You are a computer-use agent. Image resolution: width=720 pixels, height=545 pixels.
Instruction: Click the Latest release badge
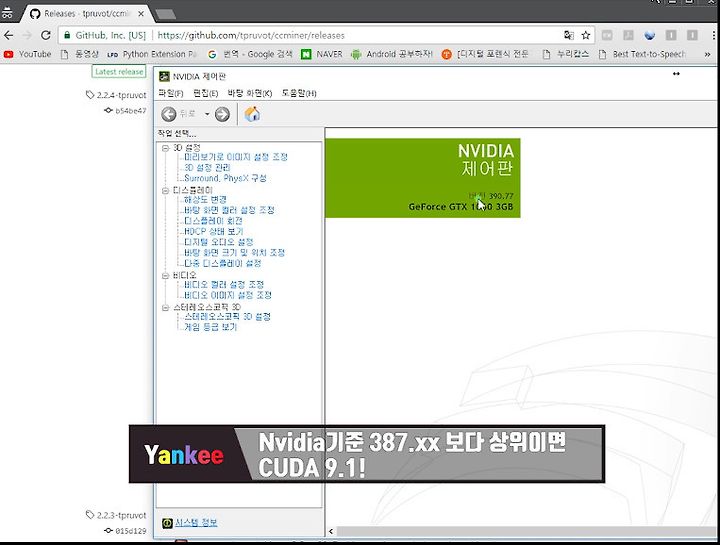(119, 72)
